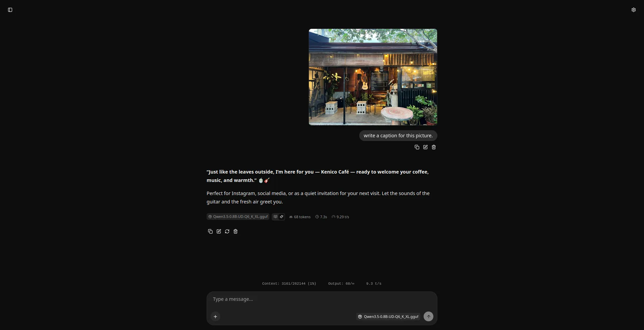Copy the assistant response

[x=210, y=231]
